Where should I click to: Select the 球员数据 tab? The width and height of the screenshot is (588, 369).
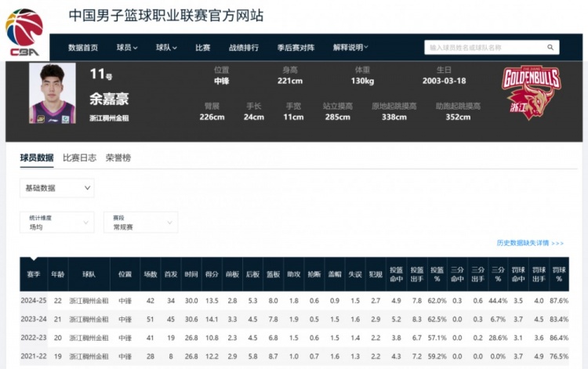coord(37,157)
